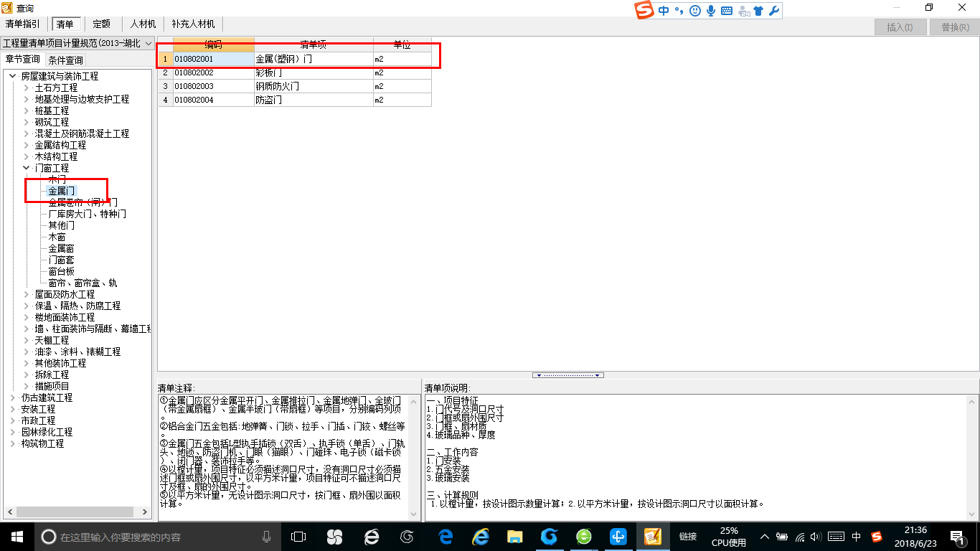Open the fan-shaped app in taskbar
This screenshot has height=551, width=980.
click(334, 536)
